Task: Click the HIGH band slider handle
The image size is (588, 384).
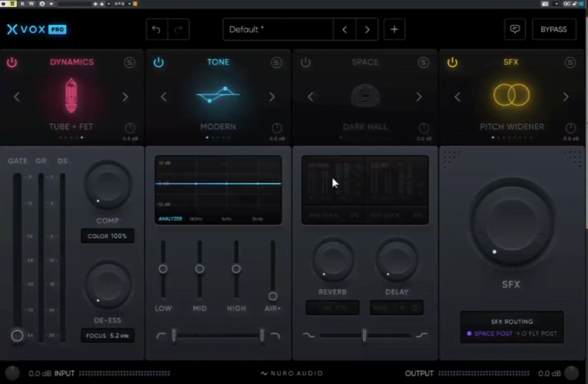Action: 236,269
